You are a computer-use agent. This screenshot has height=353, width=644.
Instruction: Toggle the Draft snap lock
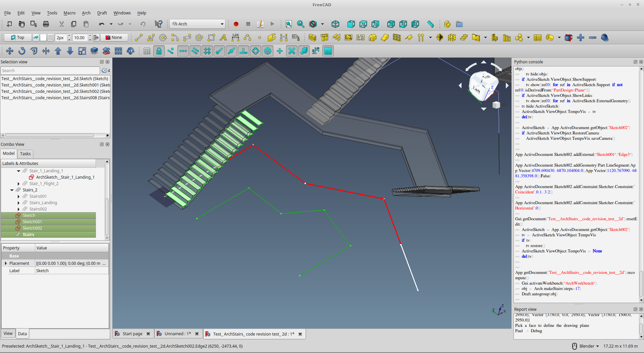159,51
